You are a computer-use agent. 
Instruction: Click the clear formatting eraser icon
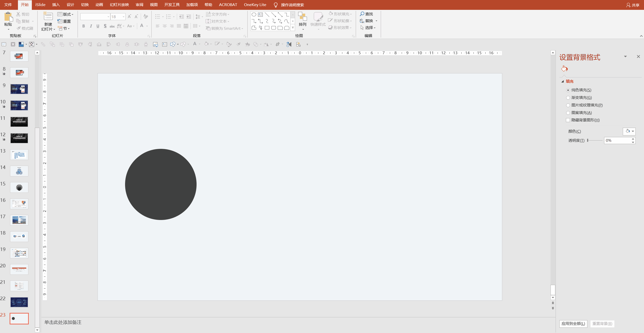pyautogui.click(x=146, y=17)
